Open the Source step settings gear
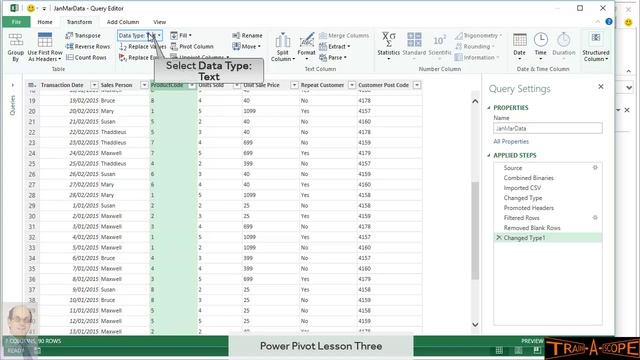 (595, 168)
